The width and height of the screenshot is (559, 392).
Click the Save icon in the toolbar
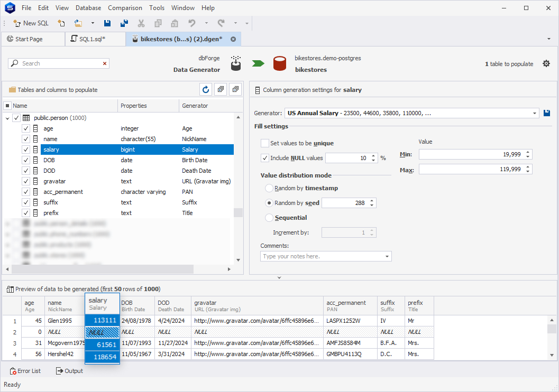click(x=107, y=23)
